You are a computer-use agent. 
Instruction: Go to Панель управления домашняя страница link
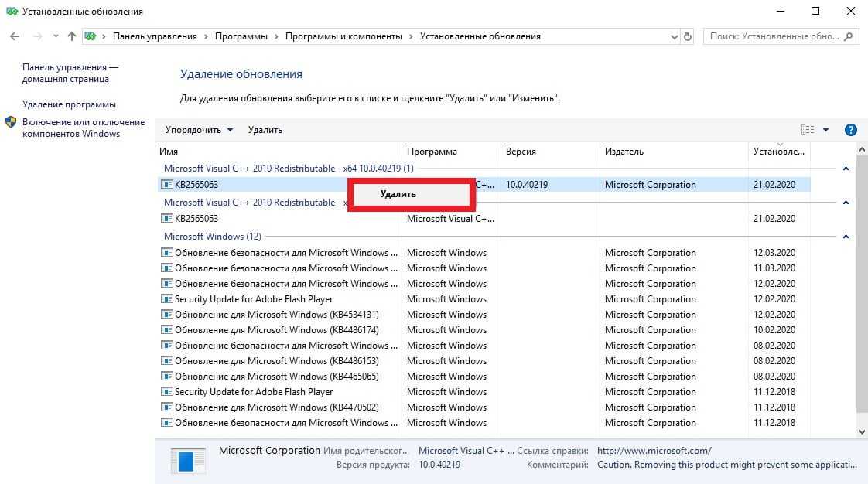click(x=70, y=73)
